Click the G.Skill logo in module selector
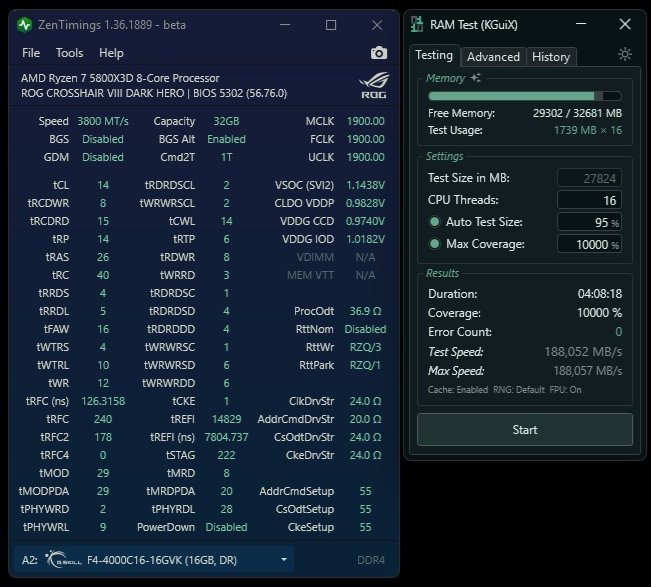This screenshot has height=587, width=651. pyautogui.click(x=64, y=559)
